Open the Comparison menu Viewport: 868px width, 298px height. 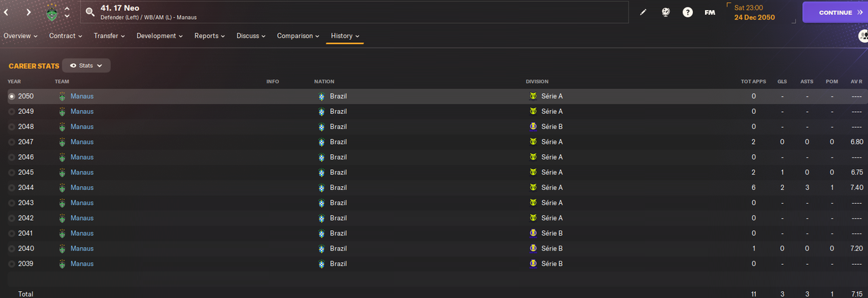[x=299, y=36]
